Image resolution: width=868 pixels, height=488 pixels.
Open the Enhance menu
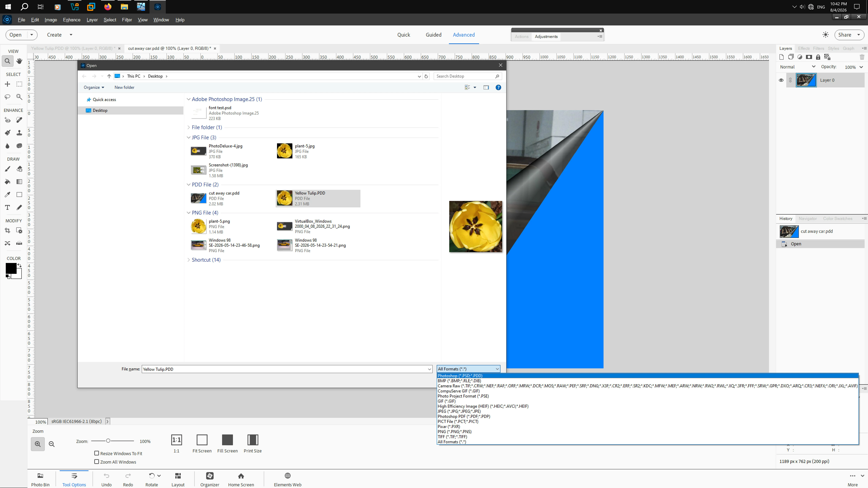click(71, 20)
